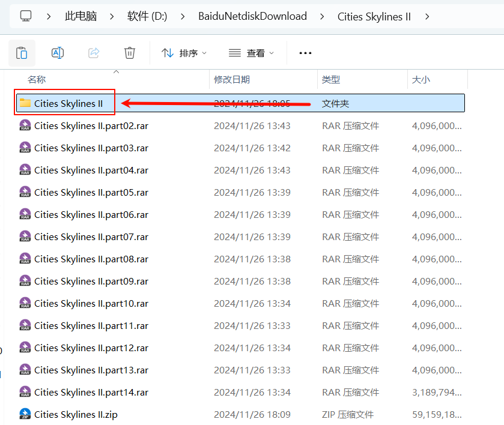Viewport: 504px width, 425px height.
Task: Select file name Cities Skylines II.part09.rar
Action: click(x=91, y=281)
